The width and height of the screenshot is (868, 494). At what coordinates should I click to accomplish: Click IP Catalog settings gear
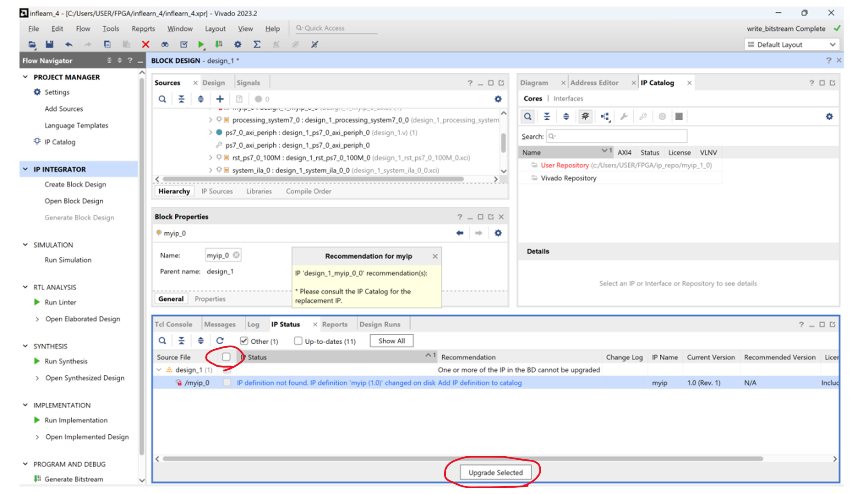[x=829, y=116]
